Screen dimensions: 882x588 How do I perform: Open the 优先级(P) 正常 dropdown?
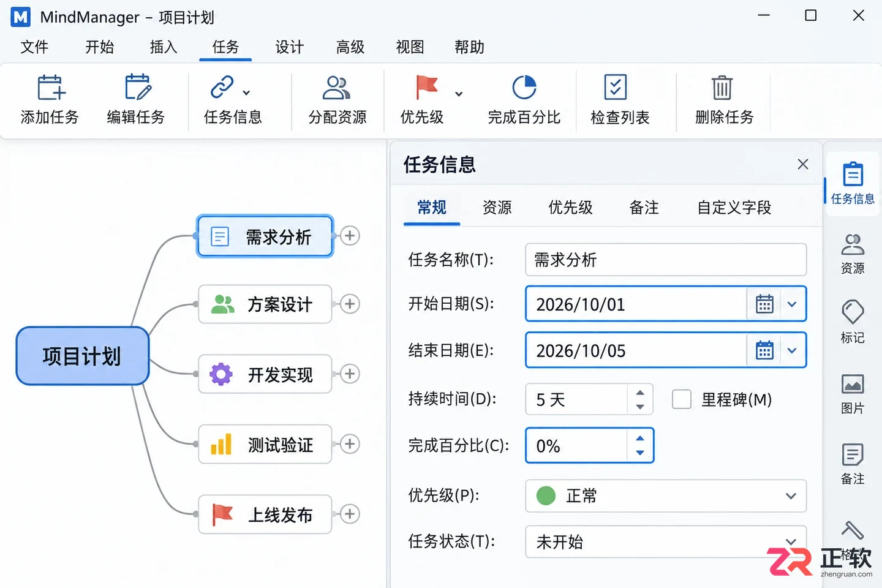666,496
